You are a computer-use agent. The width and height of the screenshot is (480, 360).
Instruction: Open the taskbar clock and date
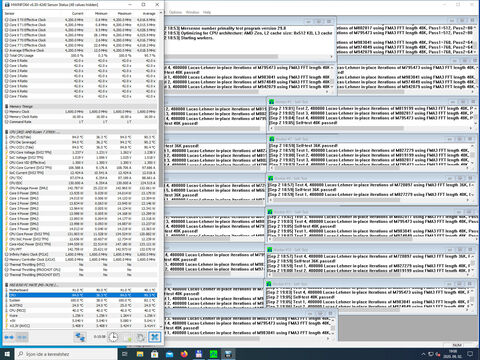point(453,354)
